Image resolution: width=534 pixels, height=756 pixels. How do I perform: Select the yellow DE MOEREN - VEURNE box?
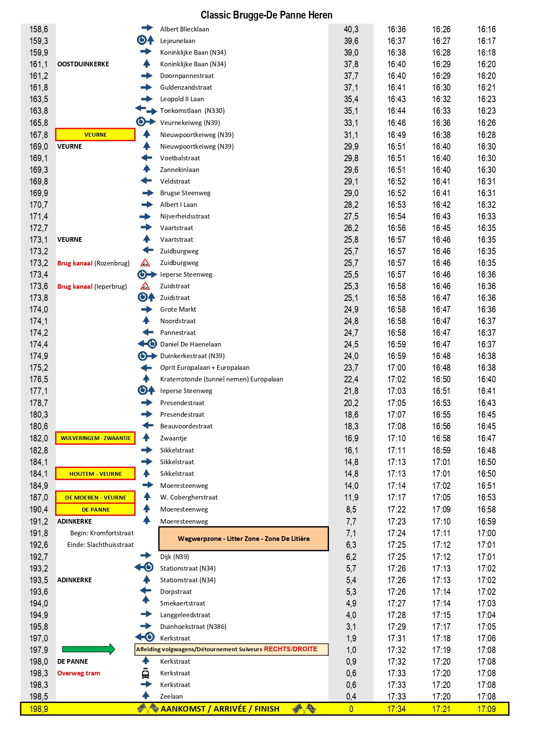click(96, 497)
